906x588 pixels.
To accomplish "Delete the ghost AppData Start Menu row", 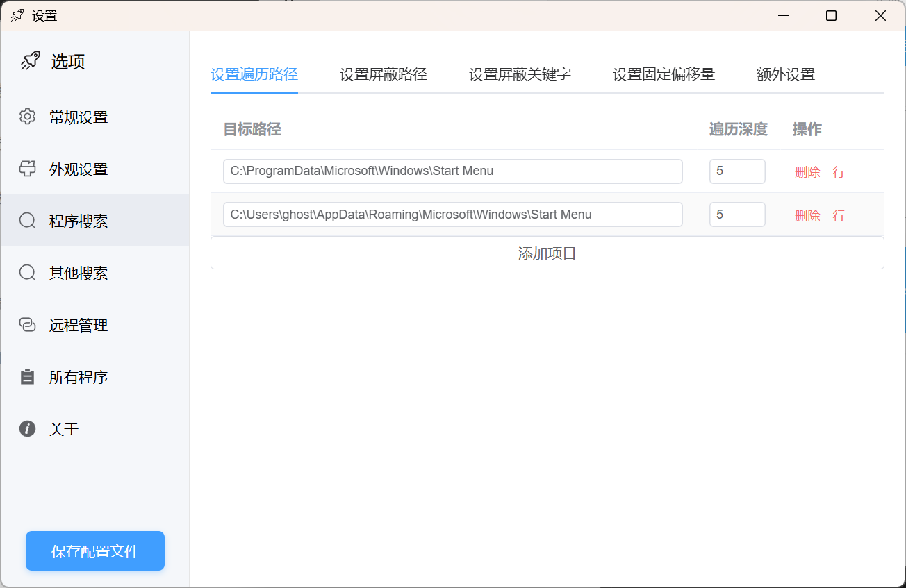I will click(819, 216).
